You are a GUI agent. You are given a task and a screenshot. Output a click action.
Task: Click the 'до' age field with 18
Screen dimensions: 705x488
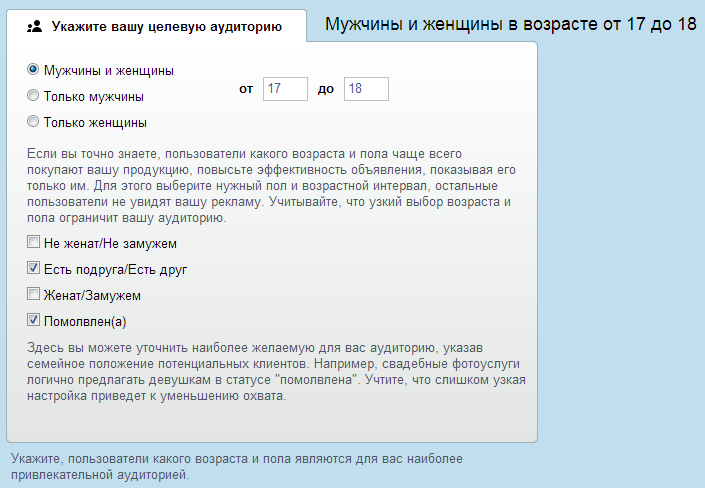(366, 89)
